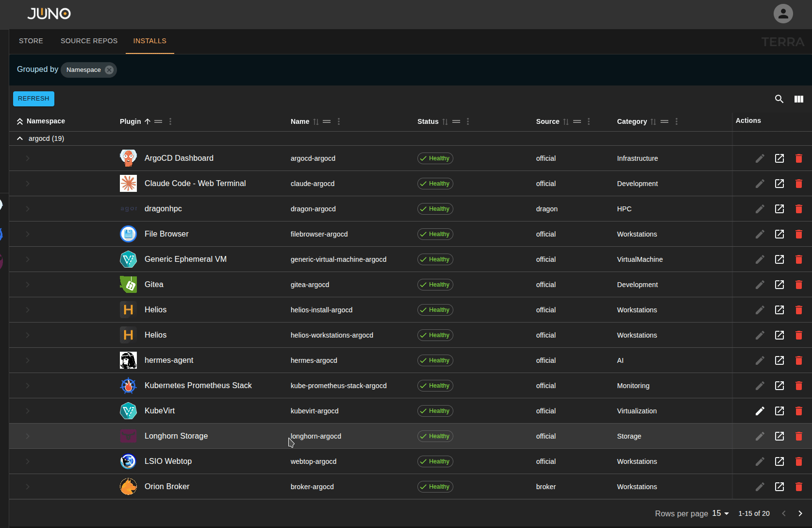Click the JUNO logo
The image size is (812, 528).
point(49,14)
